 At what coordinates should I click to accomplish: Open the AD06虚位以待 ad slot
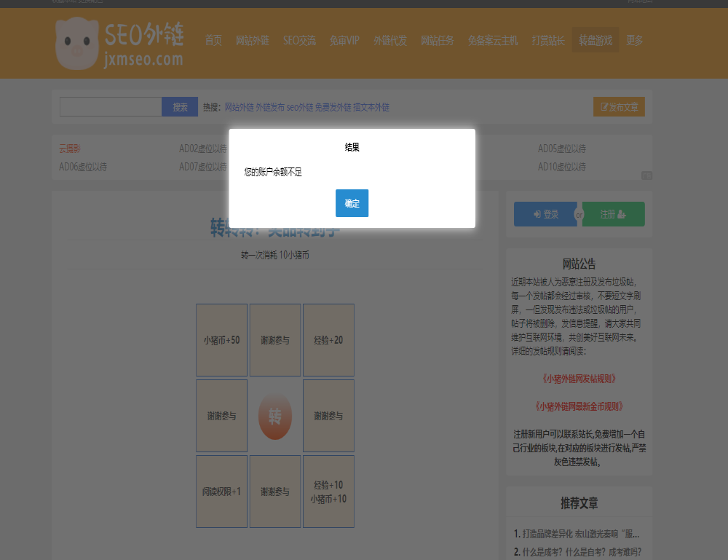pyautogui.click(x=83, y=167)
